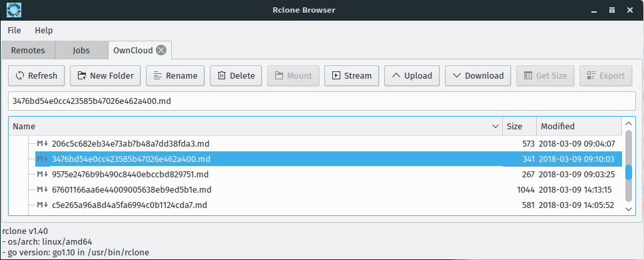Click modified date 2018-03-09 09:04:07
The width and height of the screenshot is (644, 260).
pyautogui.click(x=577, y=144)
